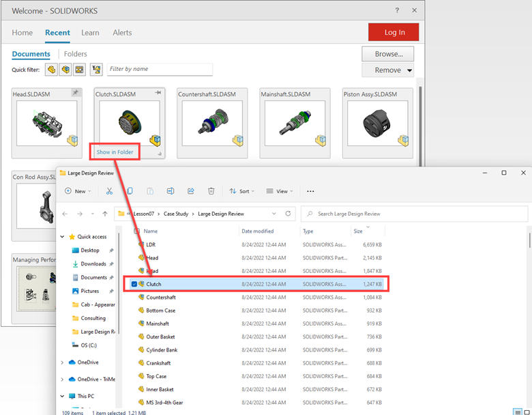Select the Bottom Case file row
The height and width of the screenshot is (415, 532).
256,311
